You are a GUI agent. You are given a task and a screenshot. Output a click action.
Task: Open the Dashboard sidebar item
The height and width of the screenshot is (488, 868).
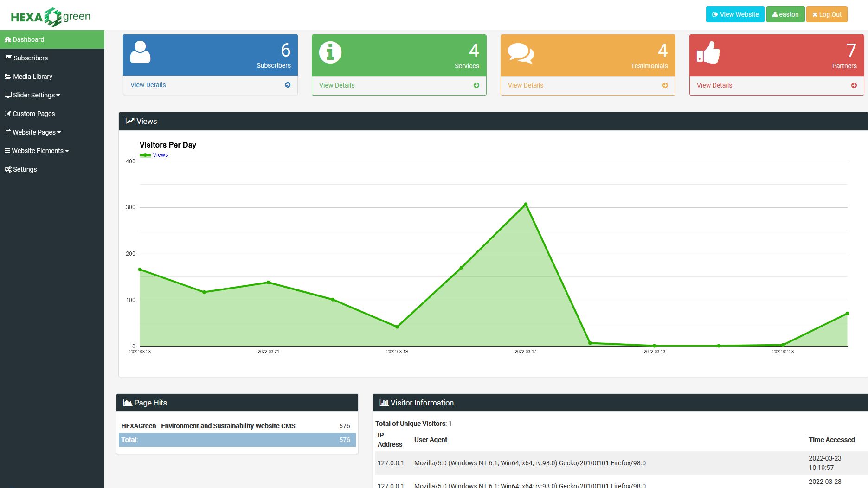coord(28,39)
